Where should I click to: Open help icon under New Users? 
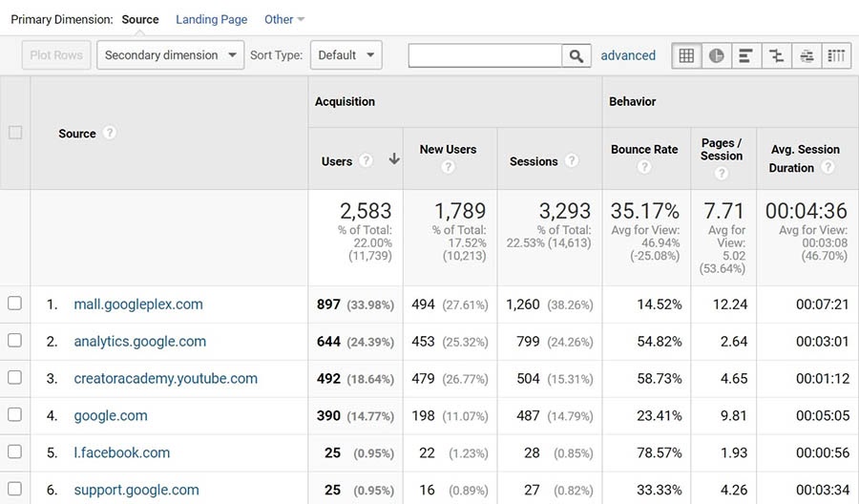pyautogui.click(x=449, y=166)
